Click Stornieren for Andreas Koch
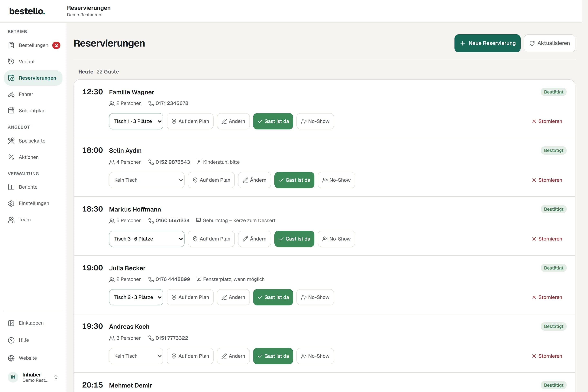Screen dimensions: 588x392 pos(547,356)
